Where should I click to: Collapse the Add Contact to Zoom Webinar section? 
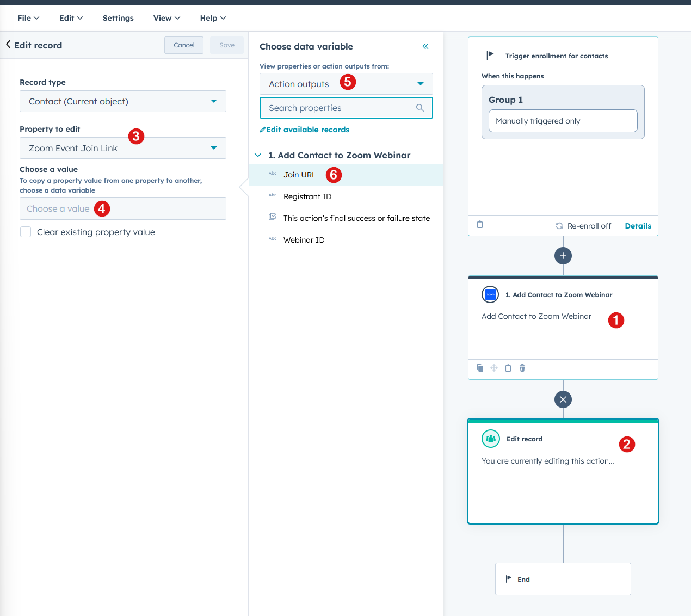258,155
